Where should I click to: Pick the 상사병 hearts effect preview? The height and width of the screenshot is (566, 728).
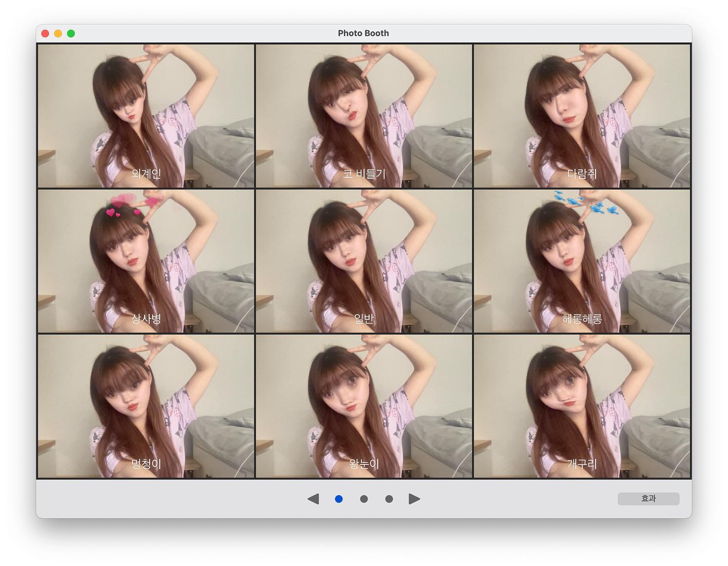coord(146,261)
